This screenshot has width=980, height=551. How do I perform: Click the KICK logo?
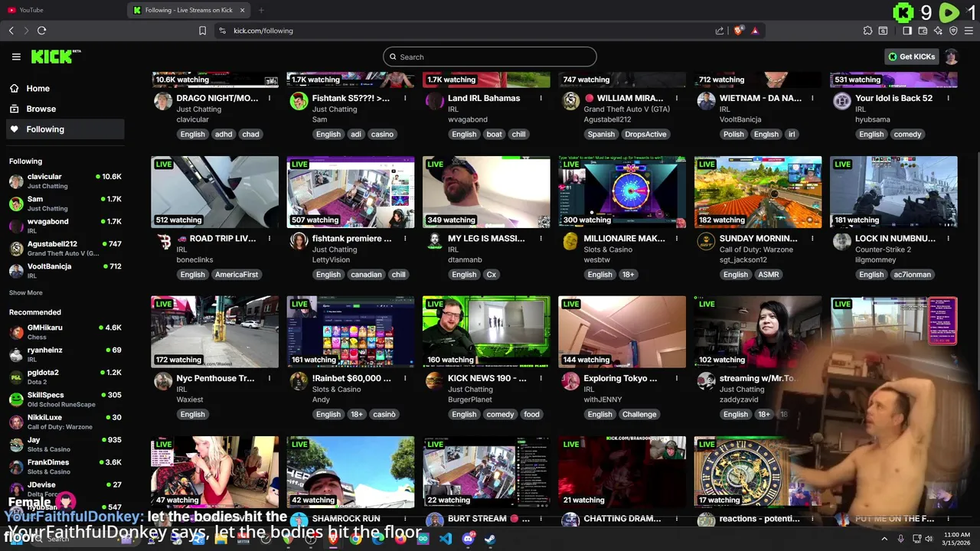coord(55,57)
